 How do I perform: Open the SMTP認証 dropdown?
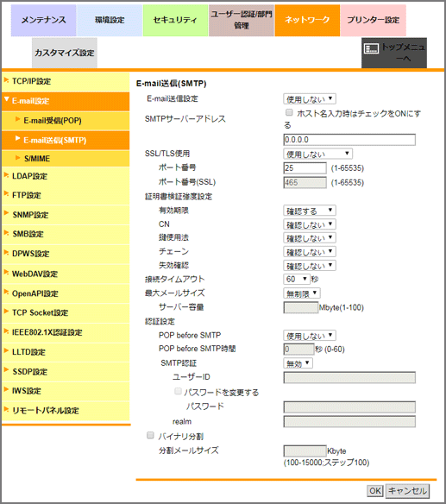pos(298,363)
